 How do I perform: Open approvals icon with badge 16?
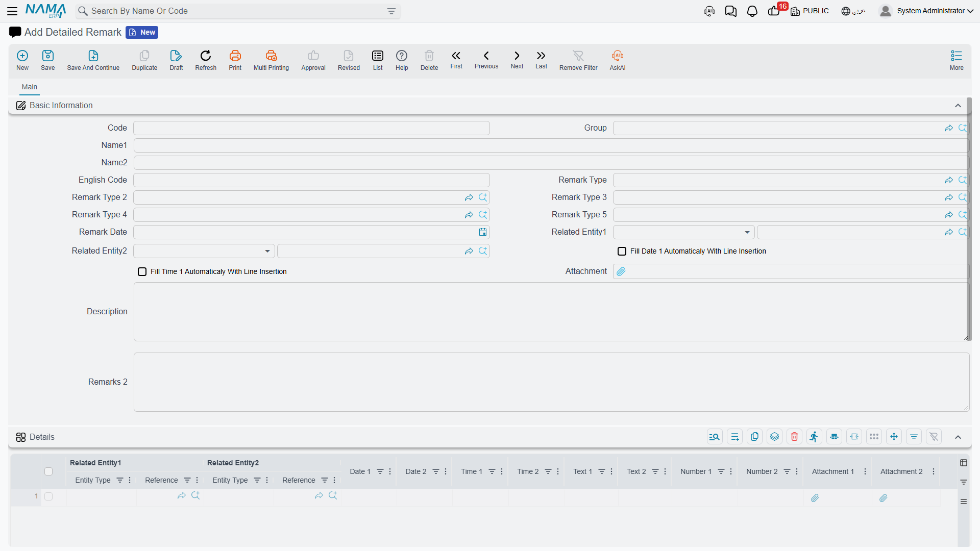click(x=775, y=10)
